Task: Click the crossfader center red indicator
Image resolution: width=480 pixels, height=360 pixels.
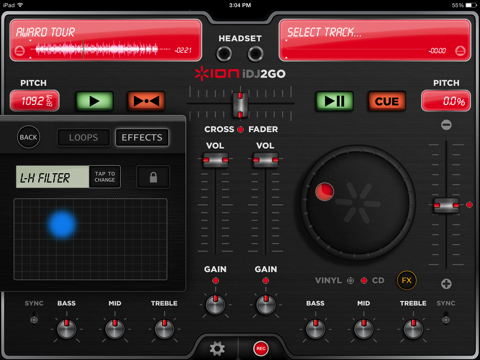Action: pyautogui.click(x=240, y=129)
